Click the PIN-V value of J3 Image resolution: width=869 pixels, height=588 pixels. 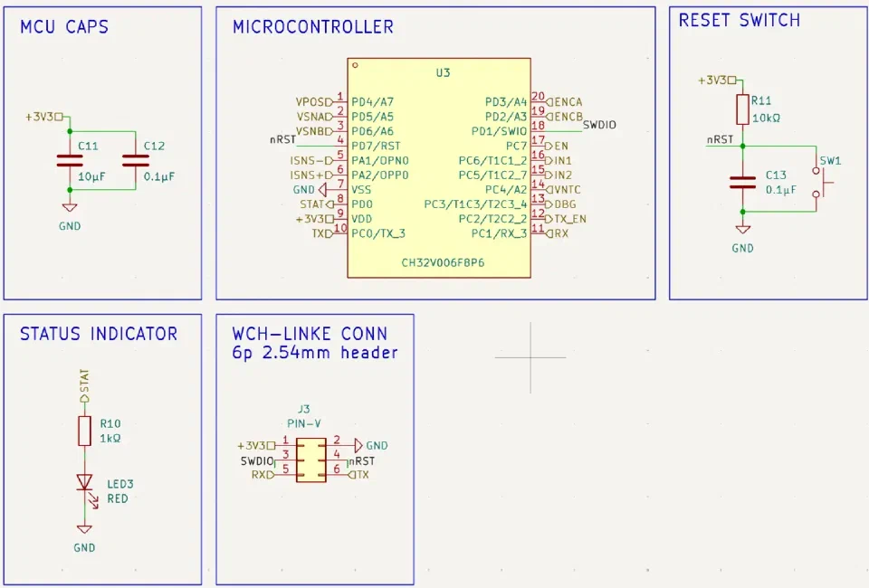click(304, 423)
